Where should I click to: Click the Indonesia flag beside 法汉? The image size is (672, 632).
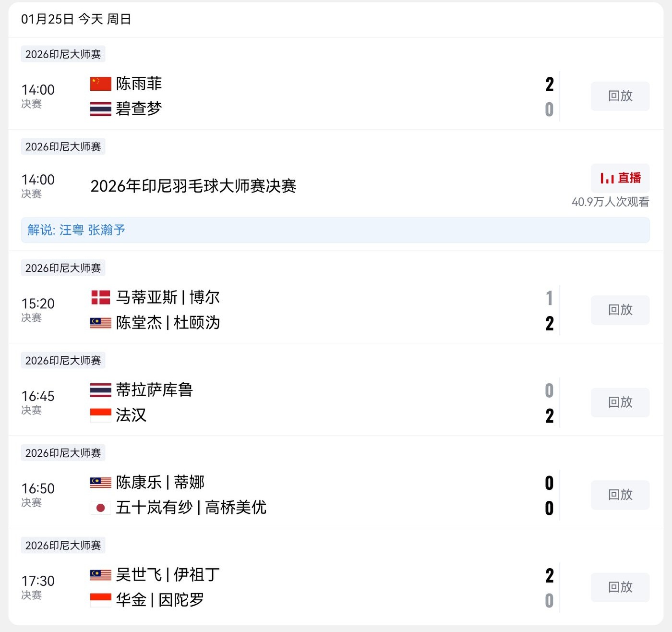coord(101,415)
